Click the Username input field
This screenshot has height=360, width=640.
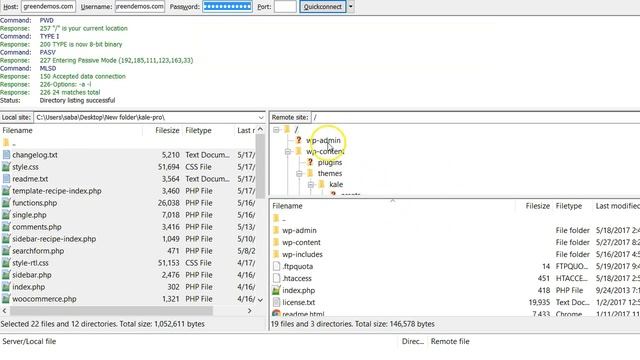click(140, 7)
